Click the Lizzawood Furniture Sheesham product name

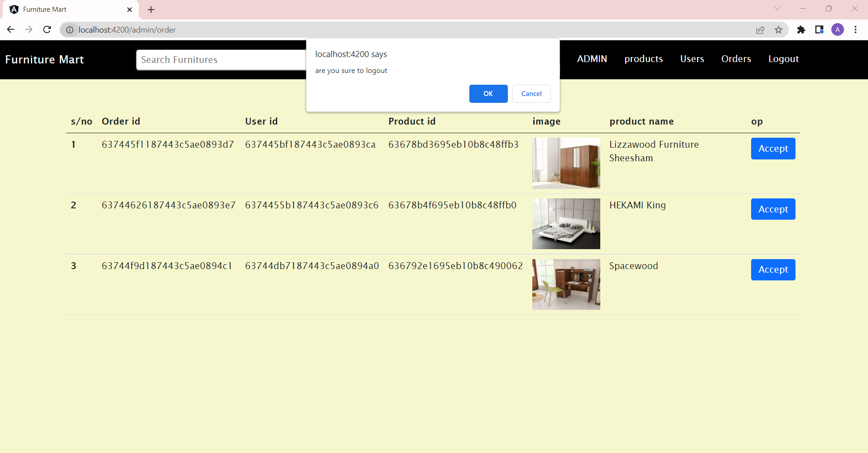[x=654, y=151]
